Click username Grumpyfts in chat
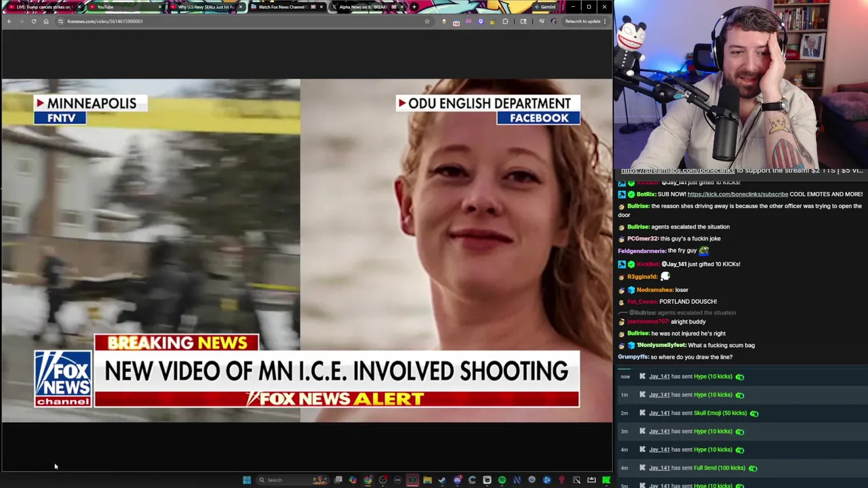Image resolution: width=868 pixels, height=488 pixels. [x=633, y=357]
